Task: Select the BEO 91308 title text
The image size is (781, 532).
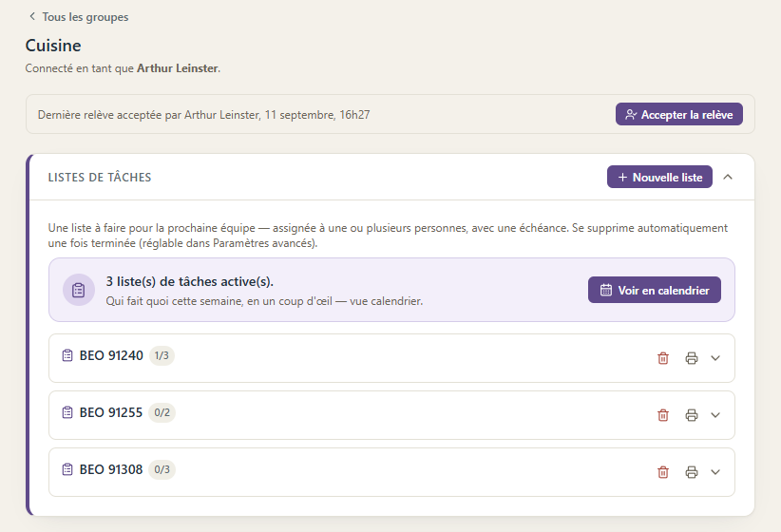Action: 111,469
